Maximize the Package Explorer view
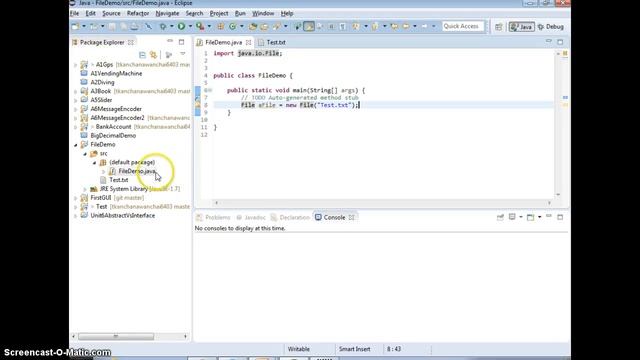 click(x=182, y=42)
